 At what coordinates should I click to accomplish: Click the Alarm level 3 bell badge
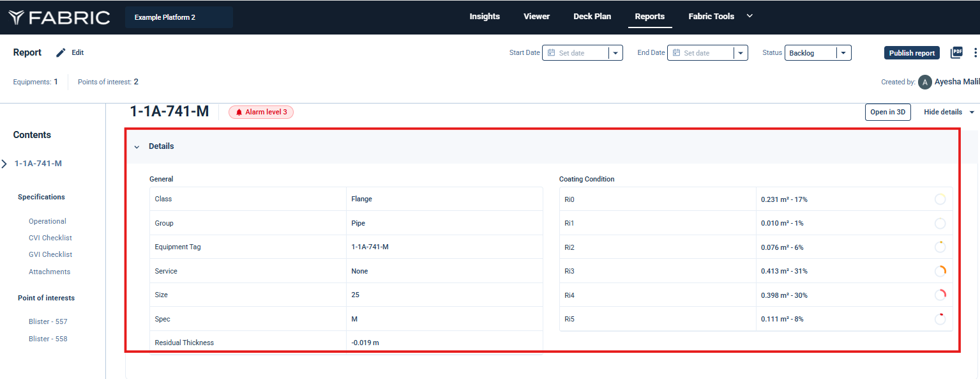261,112
